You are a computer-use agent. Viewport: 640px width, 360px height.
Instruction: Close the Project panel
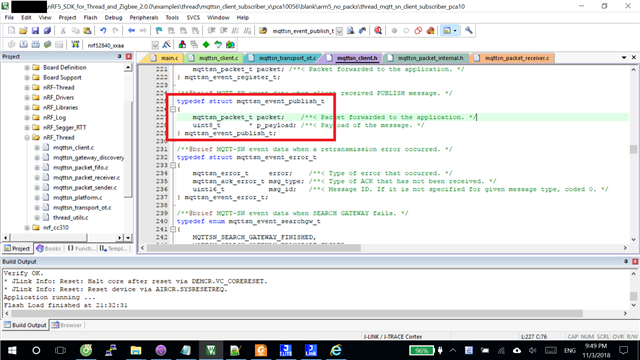point(129,56)
